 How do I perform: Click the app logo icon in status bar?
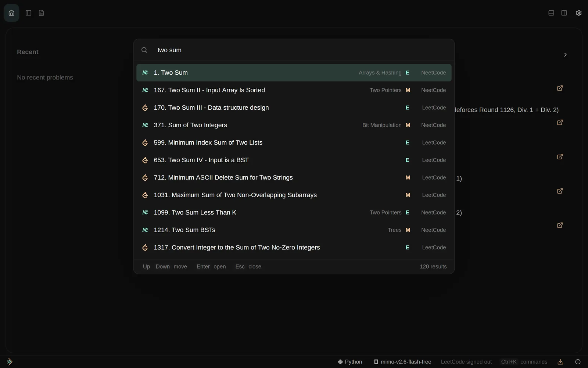[x=10, y=362]
